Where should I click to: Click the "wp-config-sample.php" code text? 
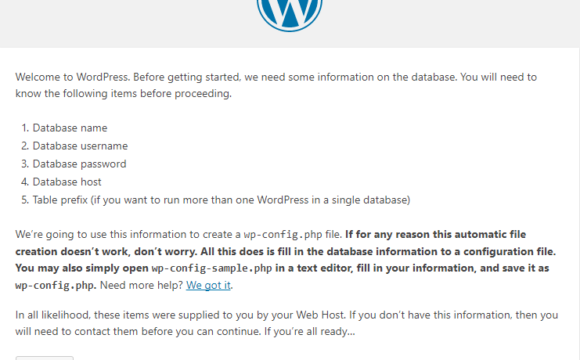212,268
